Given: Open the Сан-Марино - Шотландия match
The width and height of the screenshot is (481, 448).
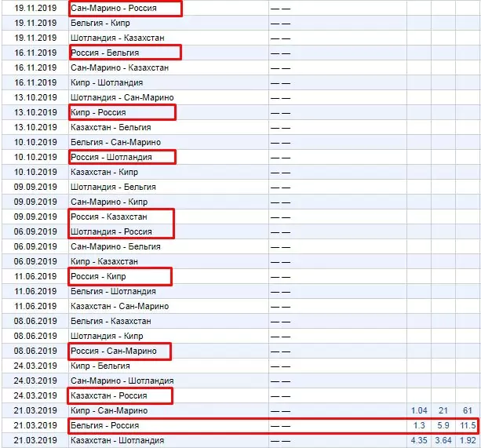Looking at the screenshot, I should click(x=122, y=381).
